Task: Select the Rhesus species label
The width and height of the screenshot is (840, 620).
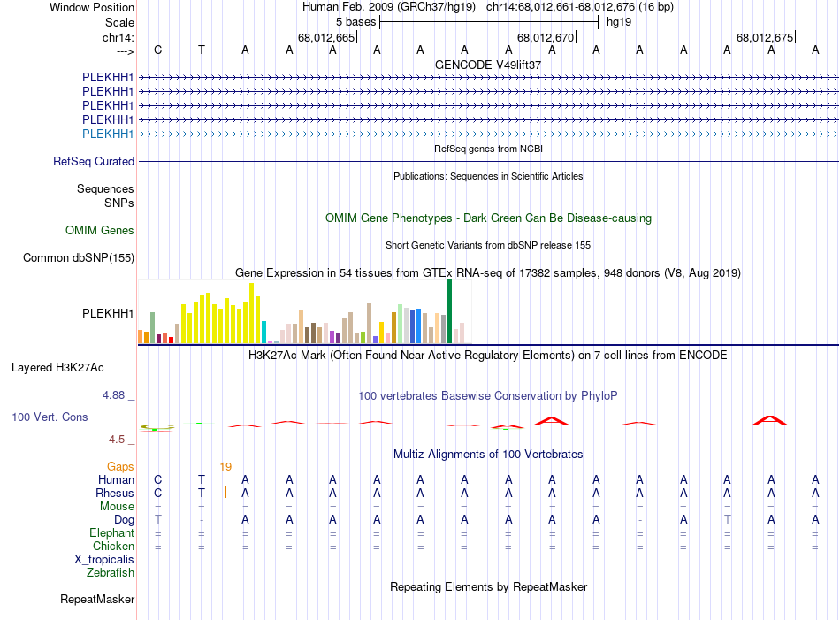Action: point(115,493)
